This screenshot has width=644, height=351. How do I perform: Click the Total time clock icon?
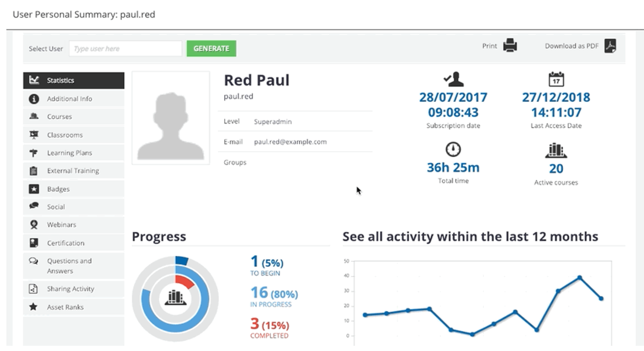453,149
